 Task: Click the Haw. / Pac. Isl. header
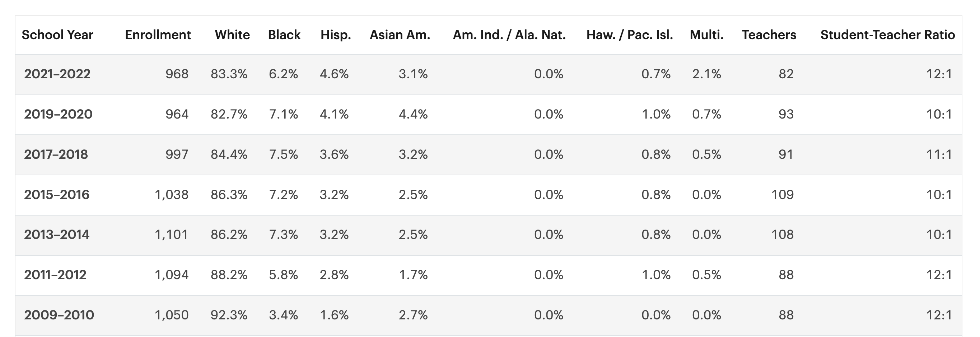[629, 35]
